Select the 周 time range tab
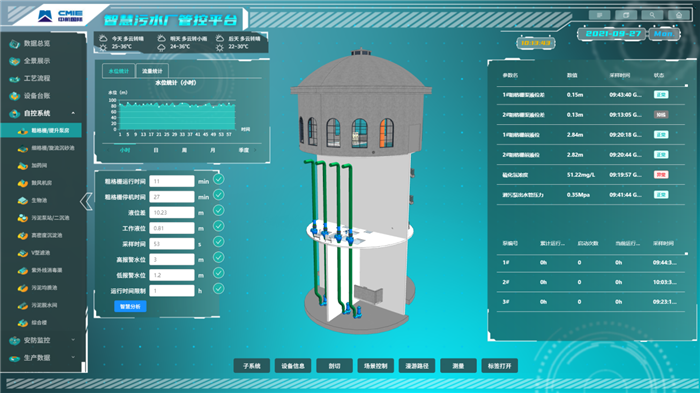Image resolution: width=700 pixels, height=393 pixels. [184, 150]
